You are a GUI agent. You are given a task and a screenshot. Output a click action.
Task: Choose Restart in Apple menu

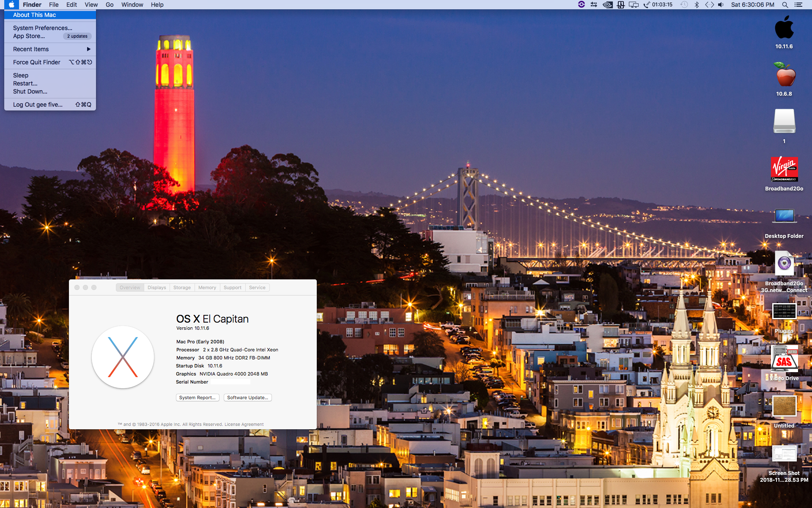tap(50, 83)
